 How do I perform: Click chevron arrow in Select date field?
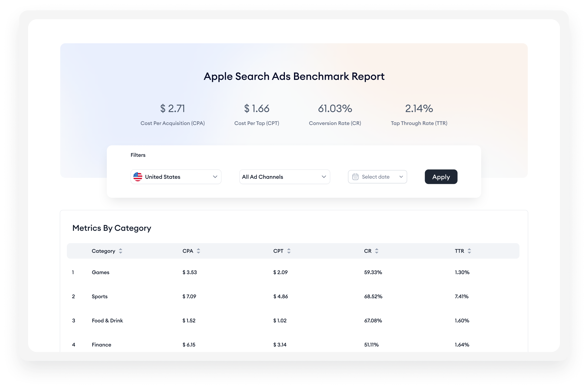[x=401, y=177]
